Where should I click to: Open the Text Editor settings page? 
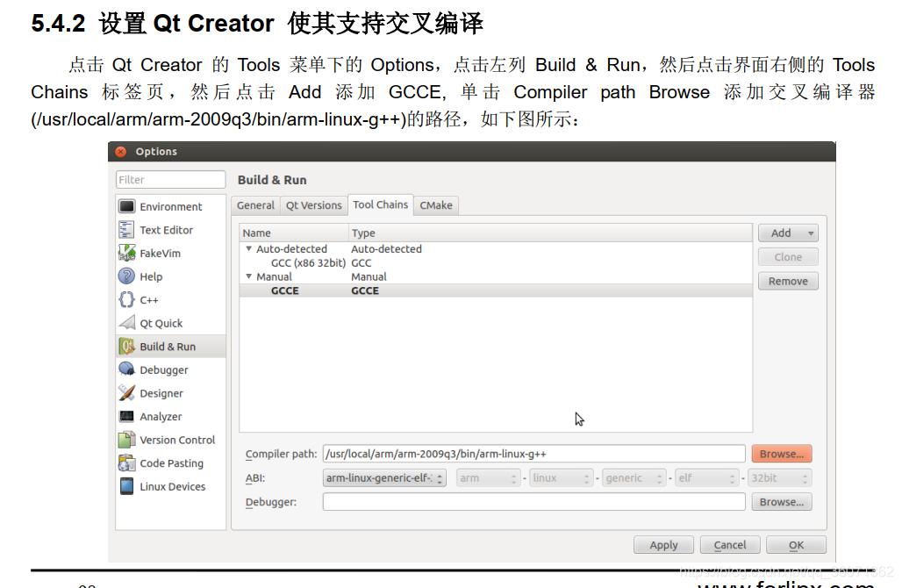pyautogui.click(x=170, y=230)
